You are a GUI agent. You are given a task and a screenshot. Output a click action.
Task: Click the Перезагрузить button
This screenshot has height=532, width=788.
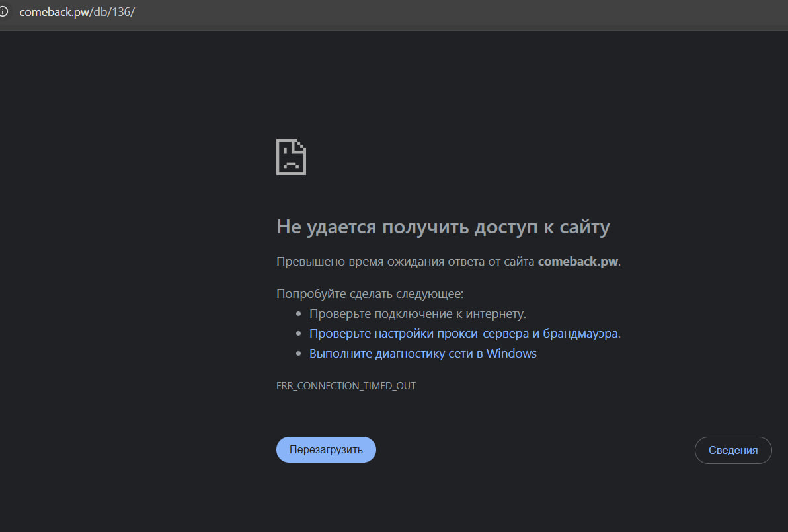point(326,450)
